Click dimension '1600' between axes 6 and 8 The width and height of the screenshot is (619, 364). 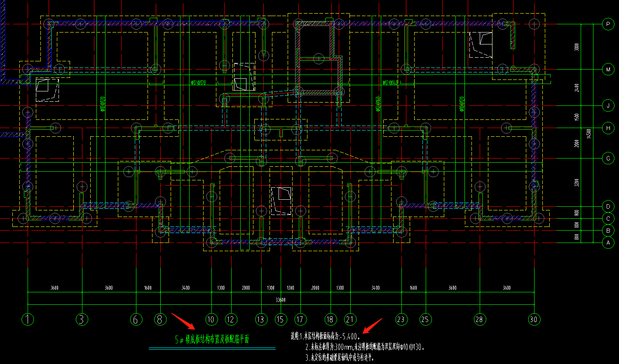point(148,288)
